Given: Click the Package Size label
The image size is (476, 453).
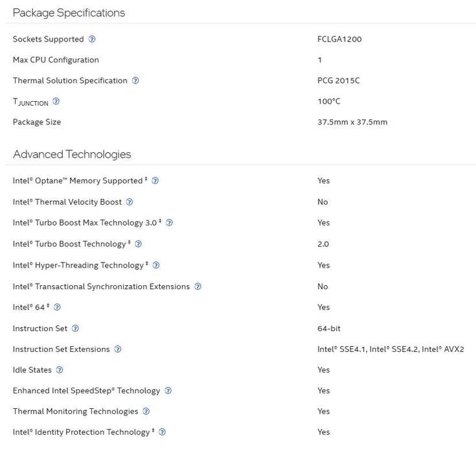Looking at the screenshot, I should [x=37, y=122].
